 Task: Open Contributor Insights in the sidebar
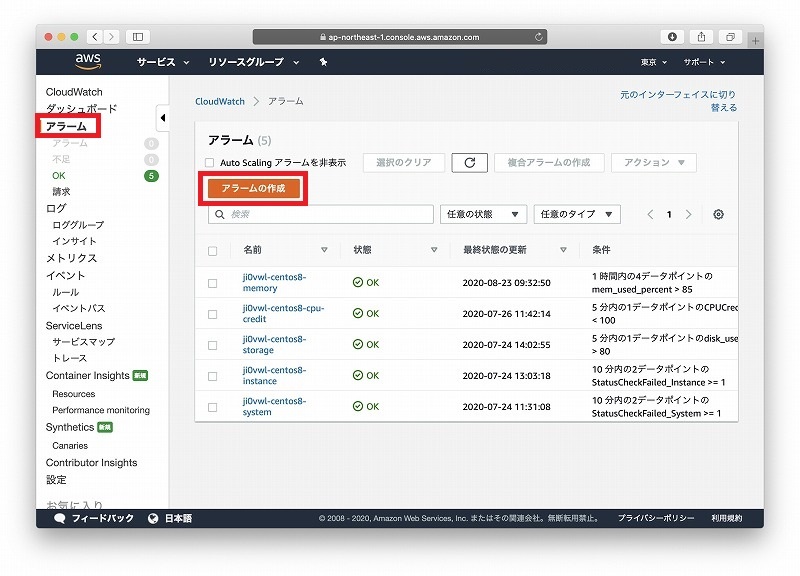coord(91,463)
